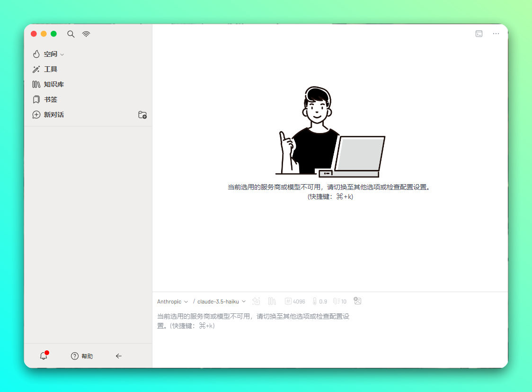Collapse sidebar with the left arrow
532x392 pixels.
[118, 356]
